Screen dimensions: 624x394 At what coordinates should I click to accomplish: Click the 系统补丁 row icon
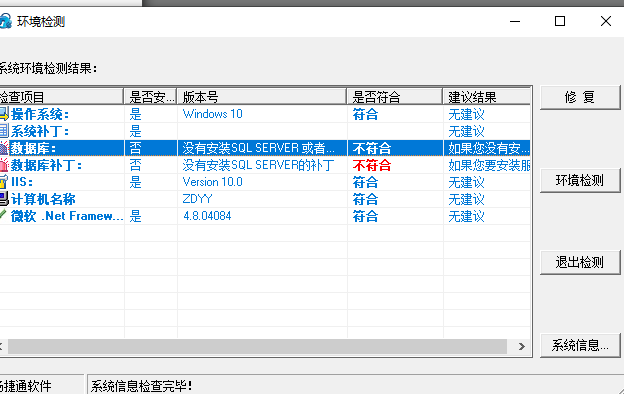[x=4, y=131]
